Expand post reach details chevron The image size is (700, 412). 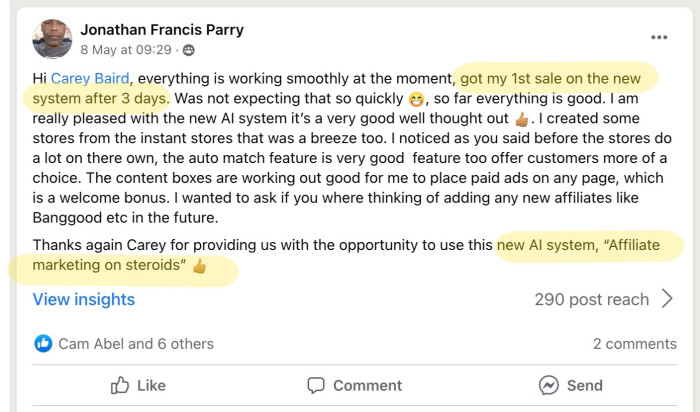click(x=668, y=299)
